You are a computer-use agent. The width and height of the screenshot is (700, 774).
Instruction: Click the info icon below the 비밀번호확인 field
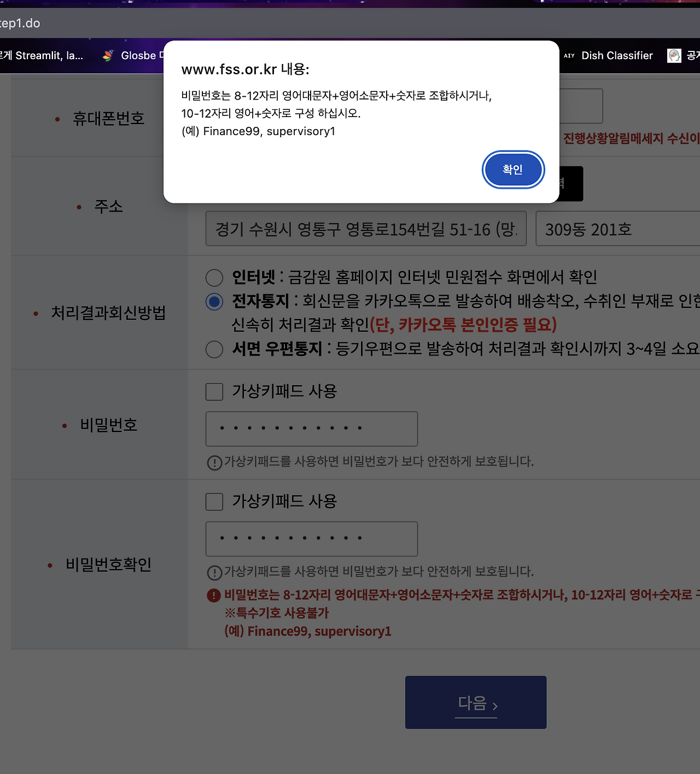tap(214, 573)
